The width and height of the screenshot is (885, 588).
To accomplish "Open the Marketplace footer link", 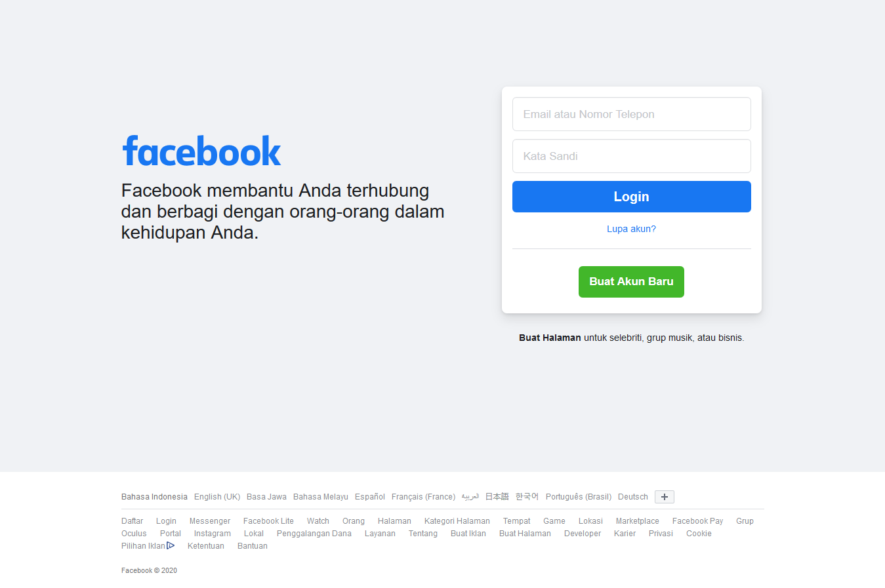I will [638, 521].
